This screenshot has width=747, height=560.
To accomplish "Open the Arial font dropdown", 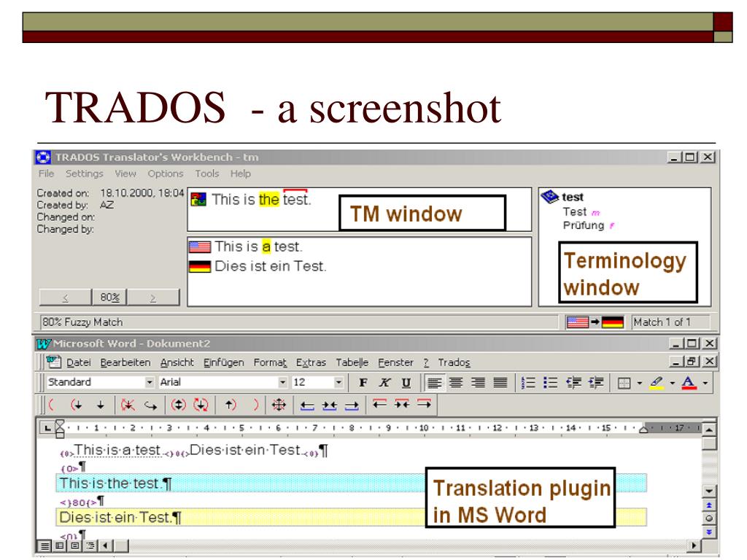I will (283, 382).
